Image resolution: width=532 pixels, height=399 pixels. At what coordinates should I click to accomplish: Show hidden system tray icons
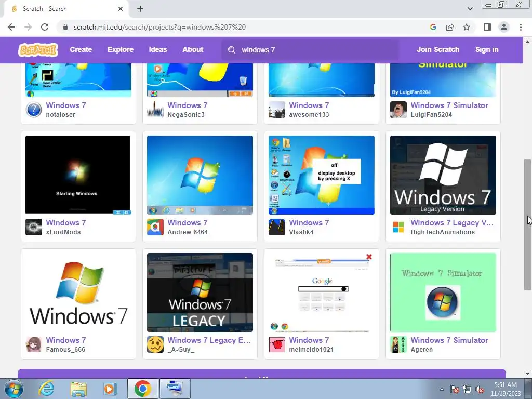point(442,389)
